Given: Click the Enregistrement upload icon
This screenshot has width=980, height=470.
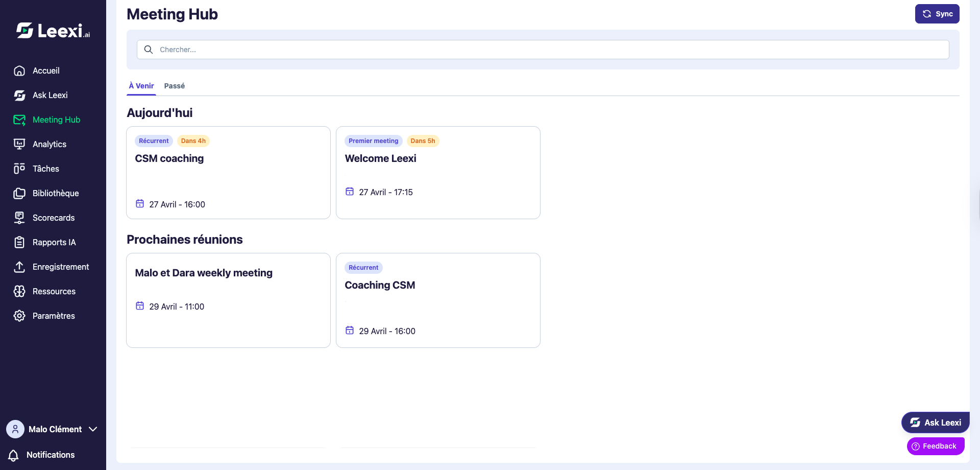Looking at the screenshot, I should (x=19, y=267).
